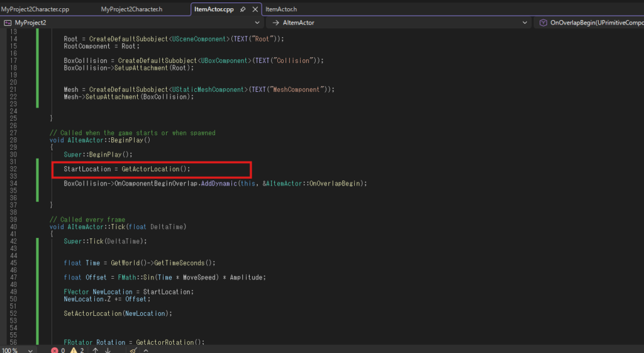644x353 pixels.
Task: Click the OnOverlapBegin member cube icon
Action: pyautogui.click(x=543, y=23)
